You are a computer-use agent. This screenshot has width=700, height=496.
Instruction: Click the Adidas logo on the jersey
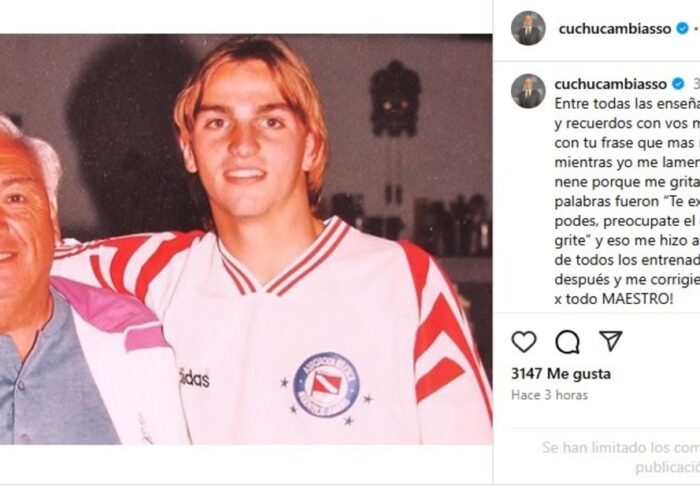click(x=194, y=379)
